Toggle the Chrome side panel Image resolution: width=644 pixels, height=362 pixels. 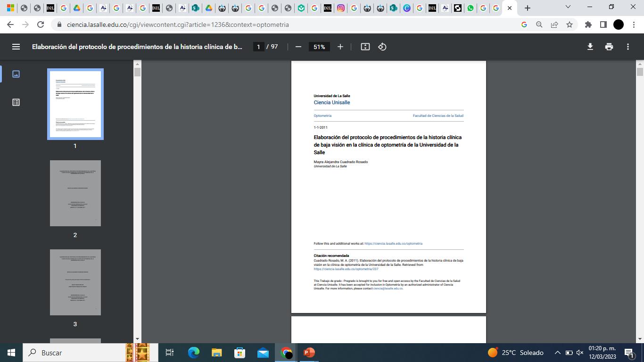603,25
